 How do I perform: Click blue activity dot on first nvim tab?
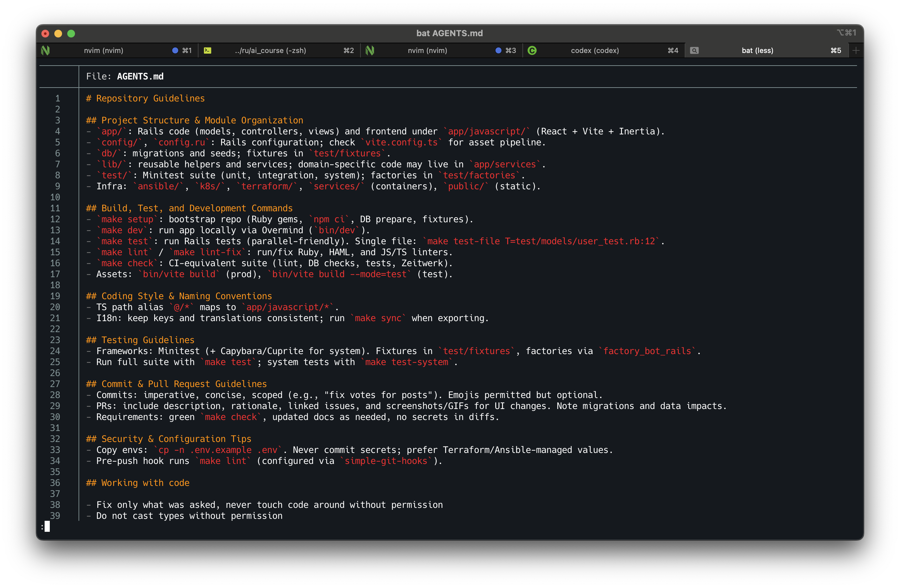(x=175, y=50)
